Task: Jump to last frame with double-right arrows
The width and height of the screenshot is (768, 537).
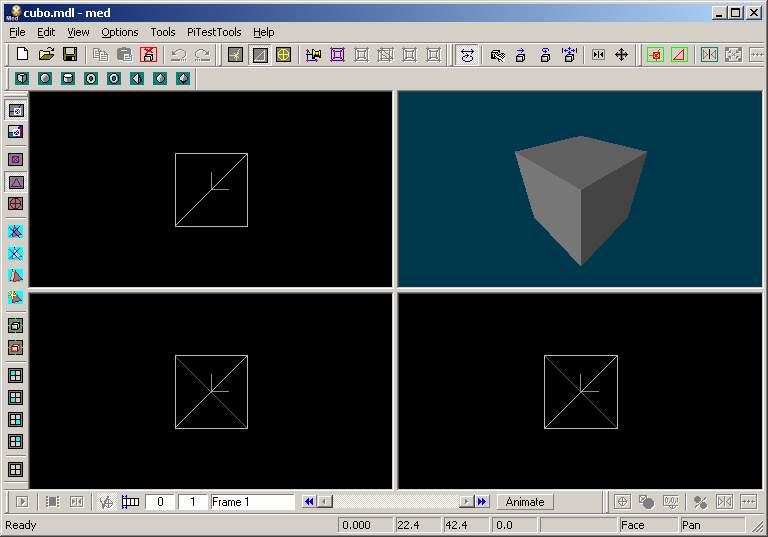Action: (482, 502)
